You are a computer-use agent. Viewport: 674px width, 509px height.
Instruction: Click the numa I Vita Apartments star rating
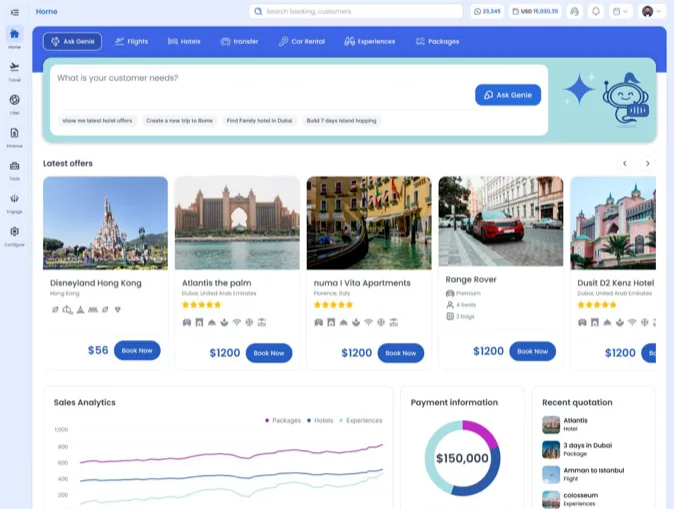334,305
